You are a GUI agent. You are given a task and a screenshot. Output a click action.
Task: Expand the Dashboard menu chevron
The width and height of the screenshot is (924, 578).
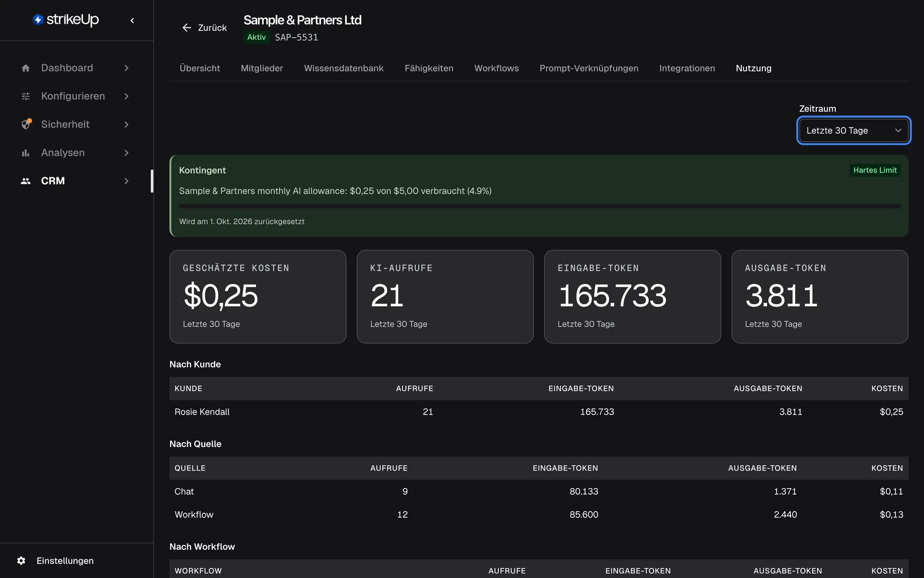click(x=126, y=68)
